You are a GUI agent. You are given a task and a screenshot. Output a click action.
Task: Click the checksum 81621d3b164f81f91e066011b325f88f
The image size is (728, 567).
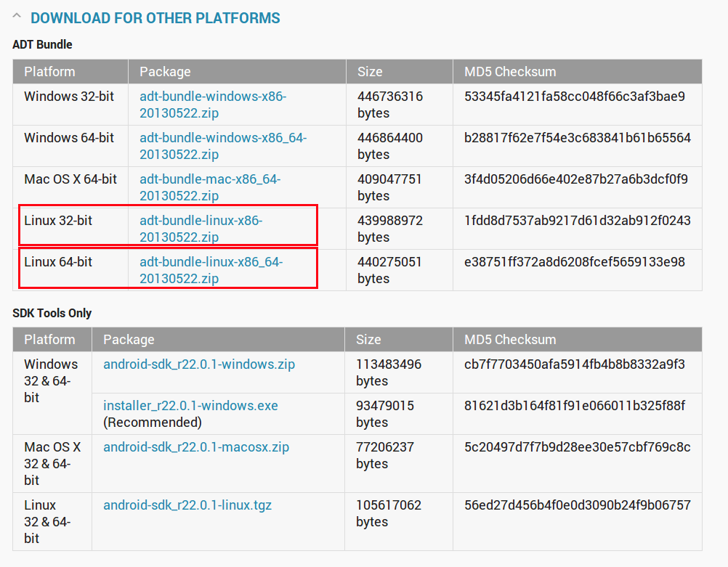pyautogui.click(x=574, y=406)
